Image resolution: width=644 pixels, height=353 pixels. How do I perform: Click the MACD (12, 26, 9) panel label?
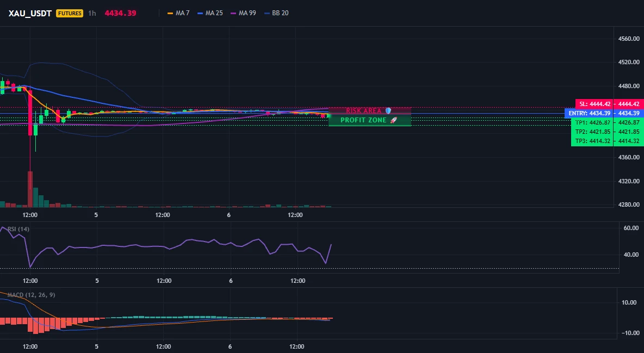point(31,295)
